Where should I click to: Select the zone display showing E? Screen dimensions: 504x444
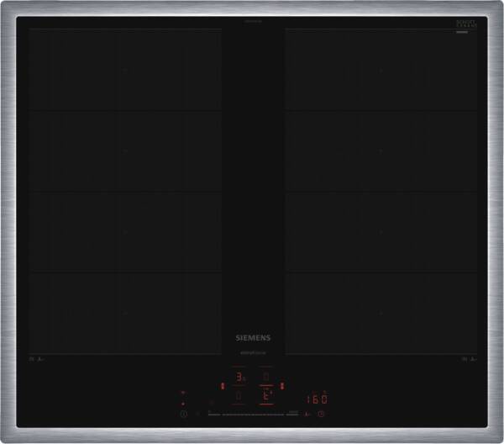[x=265, y=397]
